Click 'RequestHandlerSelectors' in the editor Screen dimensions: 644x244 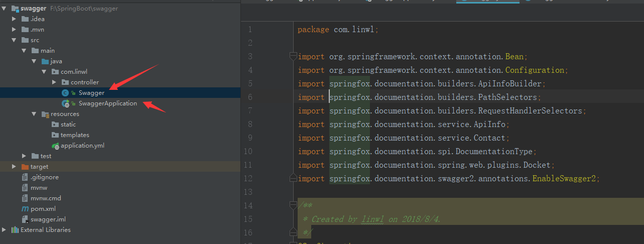point(530,111)
